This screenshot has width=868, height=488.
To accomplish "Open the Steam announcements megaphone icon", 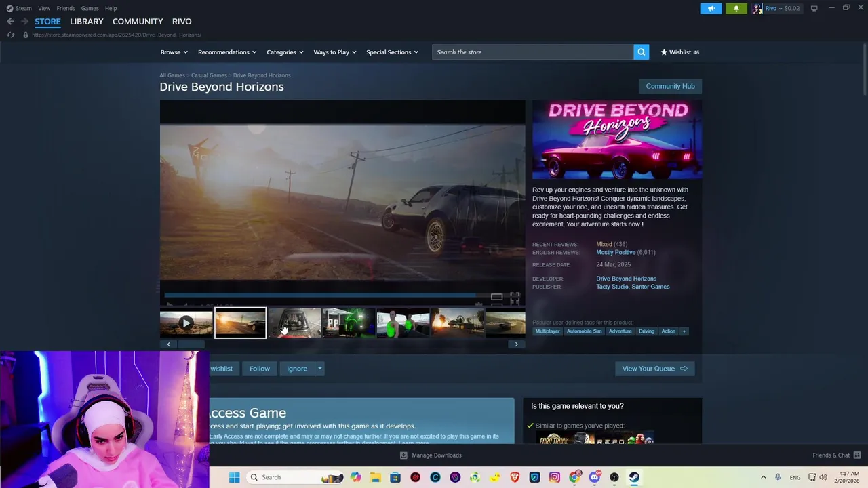I will tap(711, 8).
